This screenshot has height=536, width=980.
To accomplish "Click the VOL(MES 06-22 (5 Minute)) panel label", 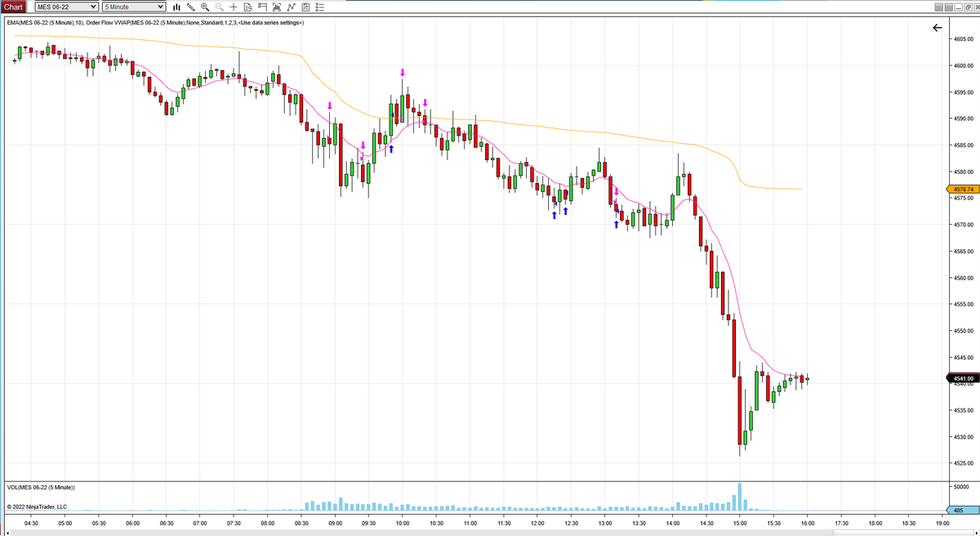I will [x=41, y=488].
